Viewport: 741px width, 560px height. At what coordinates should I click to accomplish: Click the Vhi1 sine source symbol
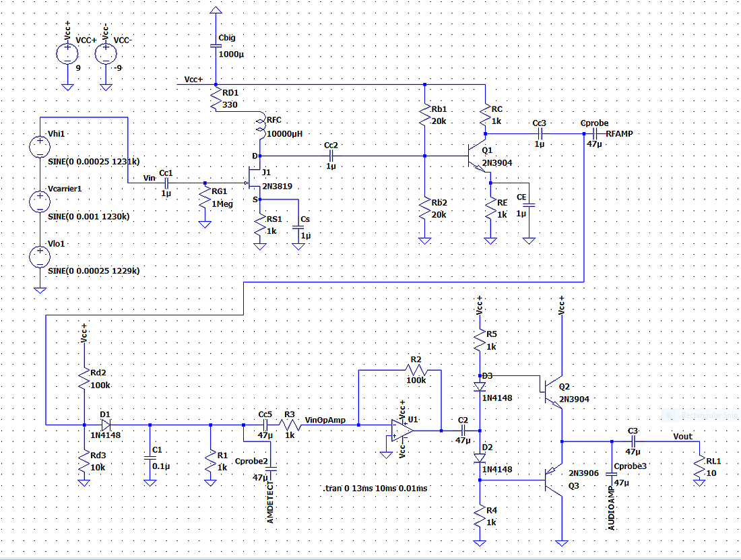40,146
